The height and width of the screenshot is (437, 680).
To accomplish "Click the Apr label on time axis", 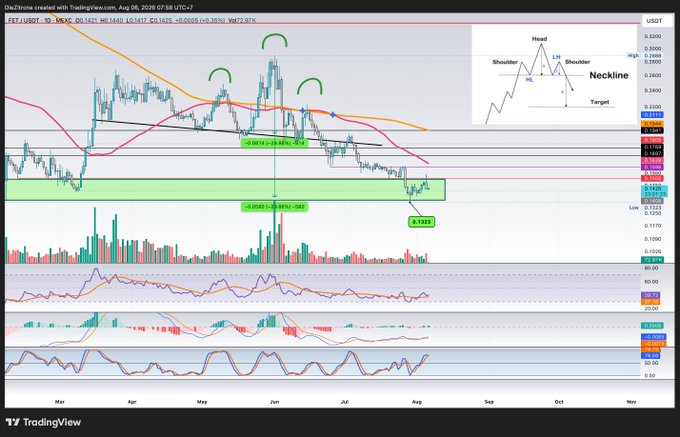I will click(x=132, y=402).
